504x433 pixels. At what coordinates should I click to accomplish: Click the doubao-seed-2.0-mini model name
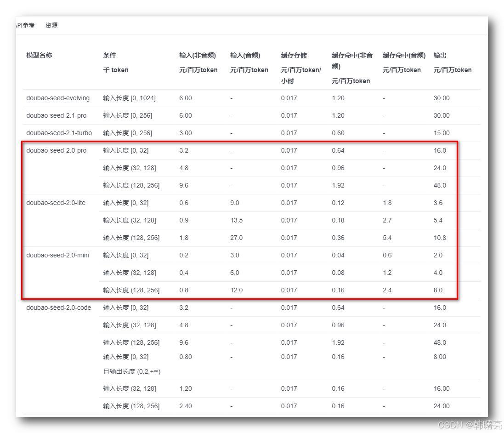point(57,256)
